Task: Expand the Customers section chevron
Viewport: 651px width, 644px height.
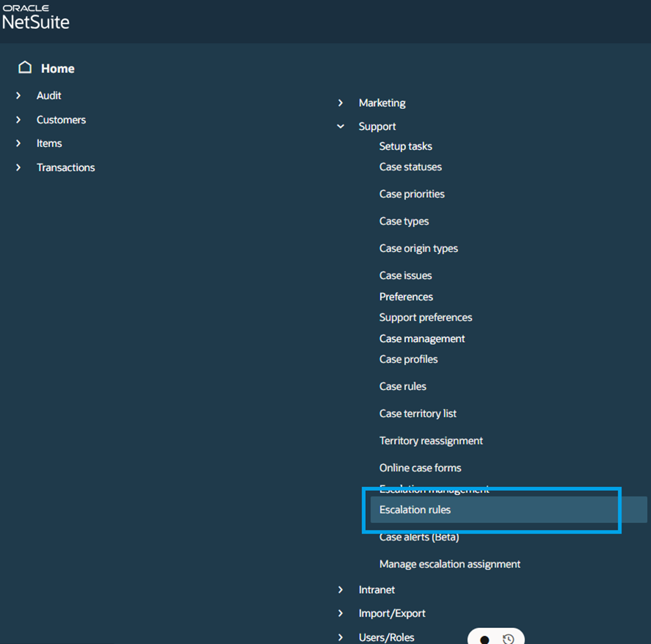Action: (x=18, y=120)
